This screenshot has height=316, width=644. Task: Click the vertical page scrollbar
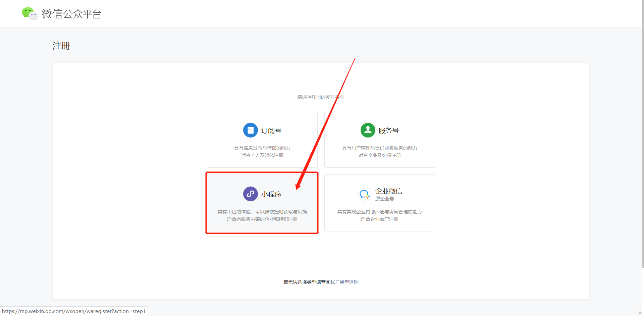coord(643,134)
